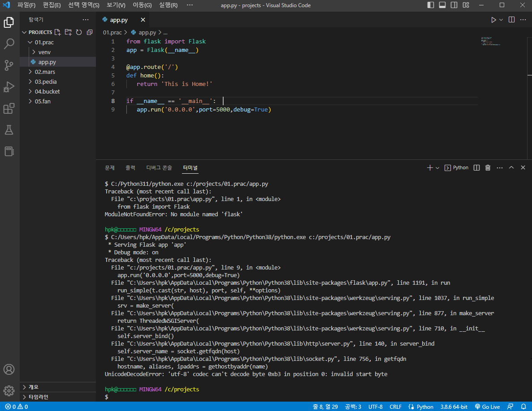Open the 보기(V) menu
532x411 pixels.
[116, 5]
